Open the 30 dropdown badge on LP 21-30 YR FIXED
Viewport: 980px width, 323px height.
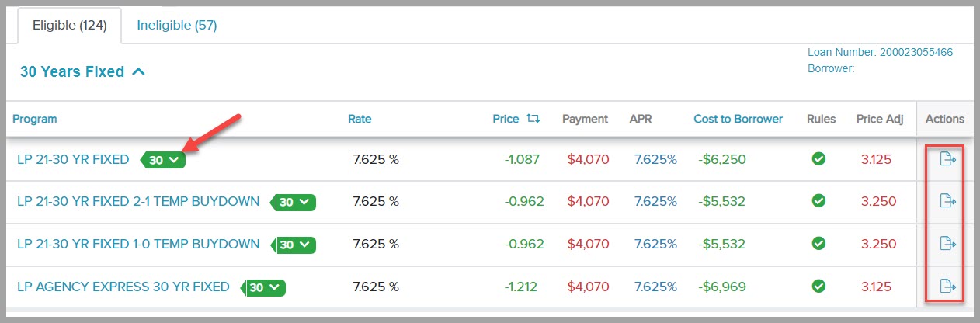(163, 160)
